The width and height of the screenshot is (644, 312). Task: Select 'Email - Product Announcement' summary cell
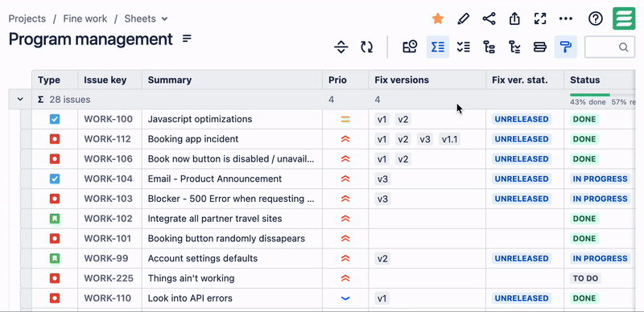point(232,179)
